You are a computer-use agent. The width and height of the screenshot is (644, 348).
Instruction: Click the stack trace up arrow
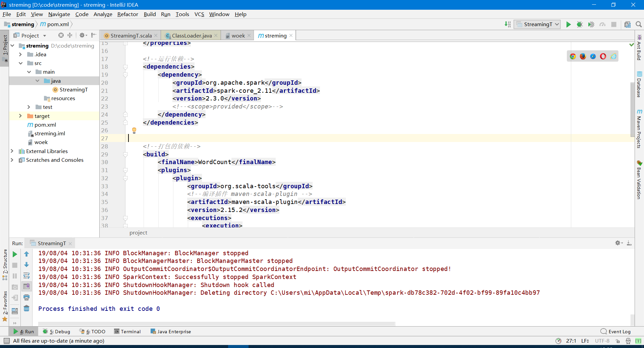[26, 254]
